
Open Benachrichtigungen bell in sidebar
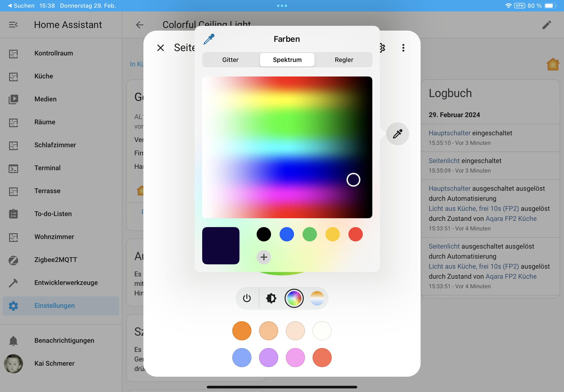click(13, 340)
